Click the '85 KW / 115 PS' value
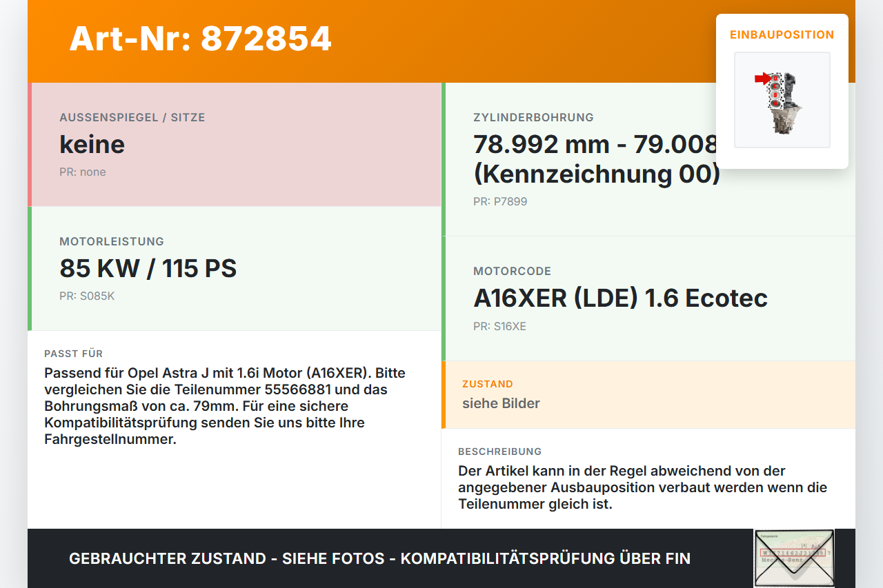883x588 pixels. [148, 268]
